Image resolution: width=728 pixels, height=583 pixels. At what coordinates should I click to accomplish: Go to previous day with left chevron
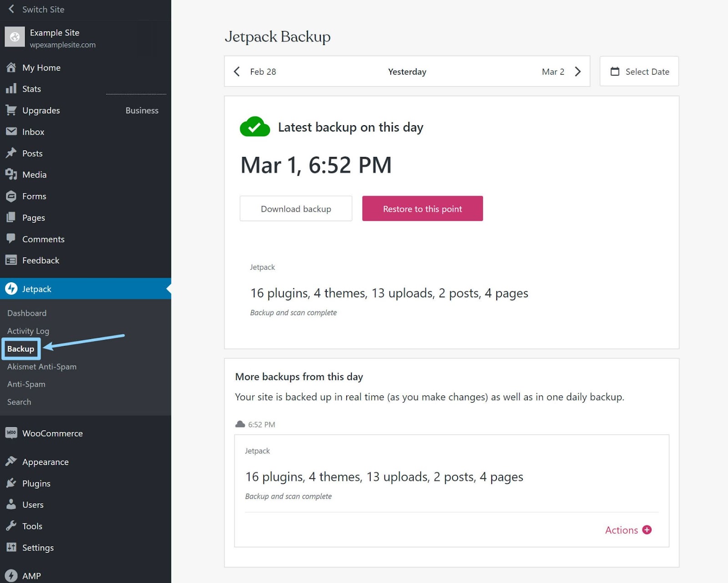point(237,71)
